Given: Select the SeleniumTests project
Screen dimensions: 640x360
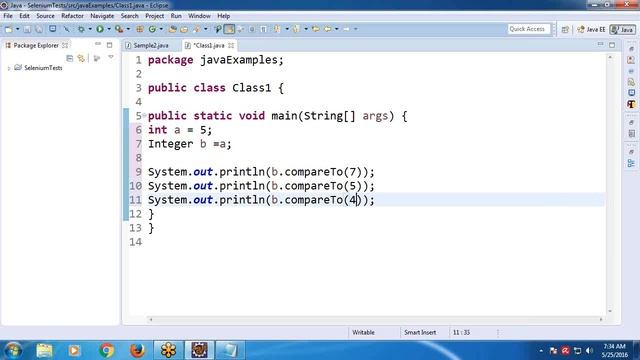Looking at the screenshot, I should coord(43,68).
